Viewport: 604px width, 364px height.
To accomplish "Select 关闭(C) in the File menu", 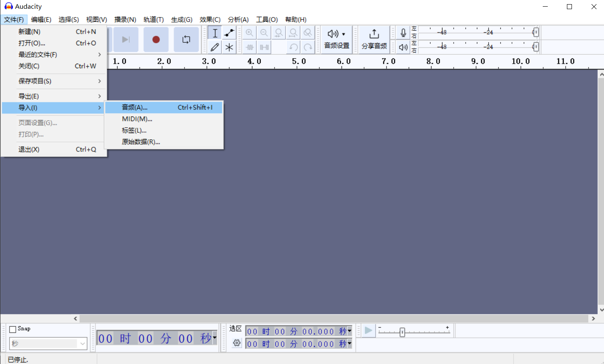I will [x=54, y=66].
